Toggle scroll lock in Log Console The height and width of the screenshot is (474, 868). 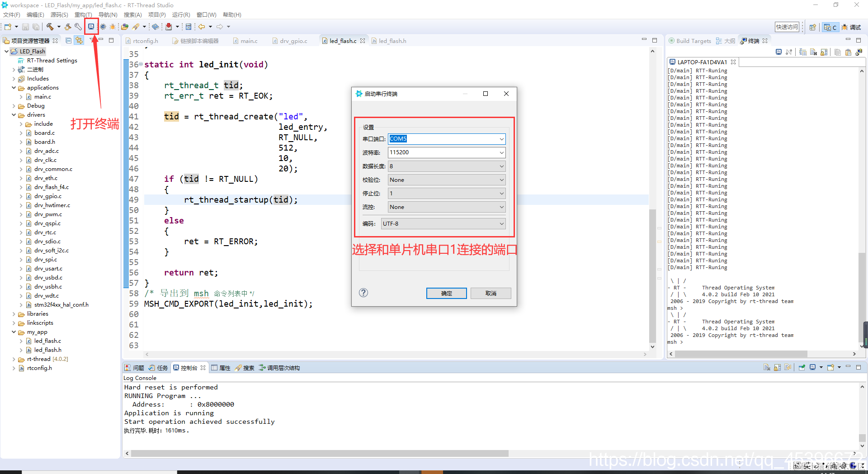click(x=777, y=367)
